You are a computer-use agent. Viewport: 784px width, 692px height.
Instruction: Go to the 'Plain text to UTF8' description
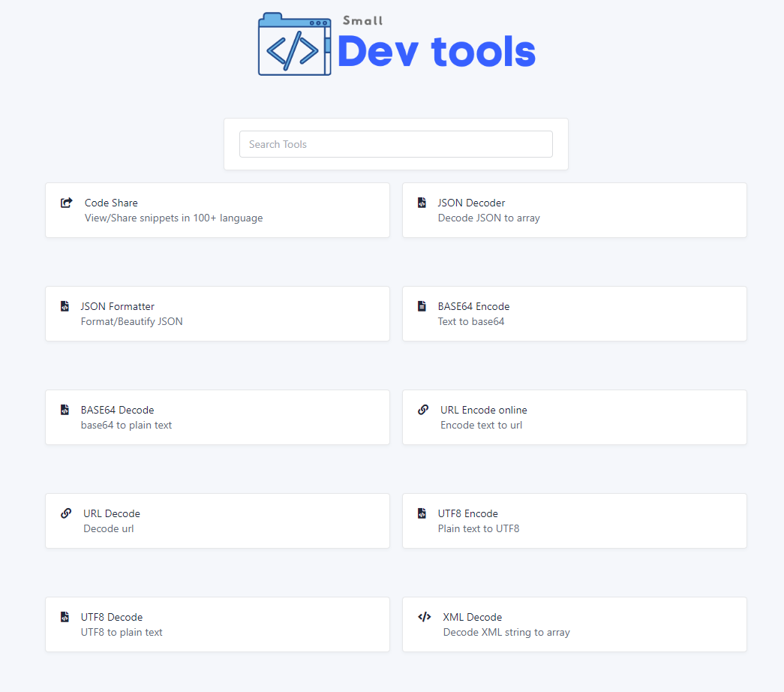click(478, 528)
